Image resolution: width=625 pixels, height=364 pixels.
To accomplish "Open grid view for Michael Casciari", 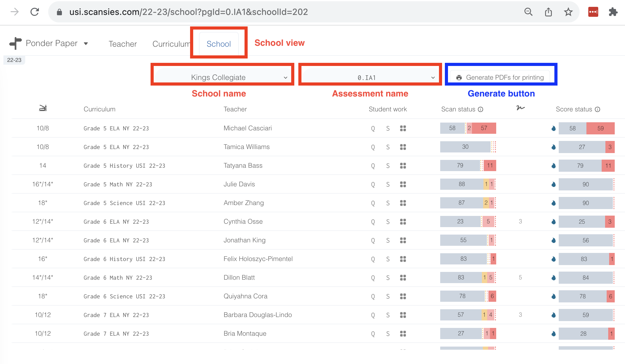I will click(x=403, y=128).
